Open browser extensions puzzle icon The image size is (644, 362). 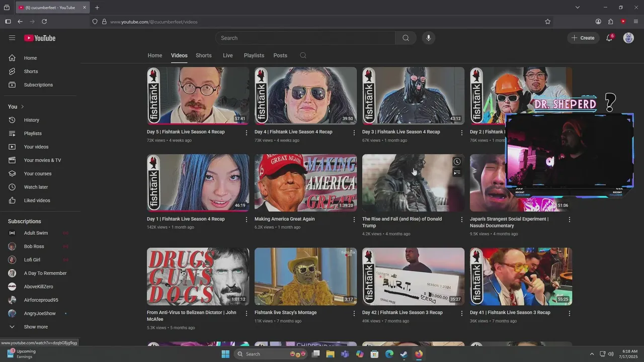click(611, 22)
